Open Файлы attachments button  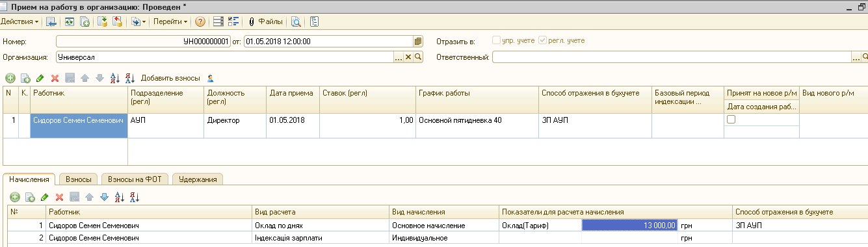click(265, 21)
